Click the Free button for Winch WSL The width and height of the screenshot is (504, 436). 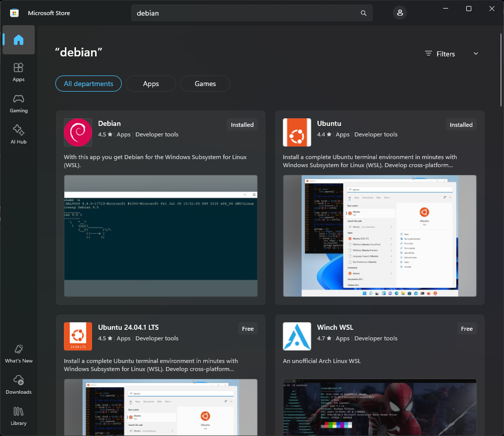coord(467,329)
